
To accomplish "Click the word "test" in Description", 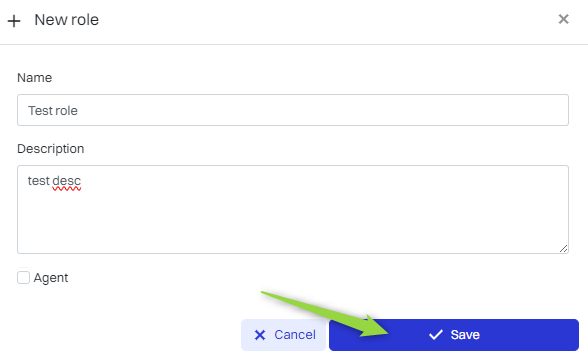I will tap(39, 181).
